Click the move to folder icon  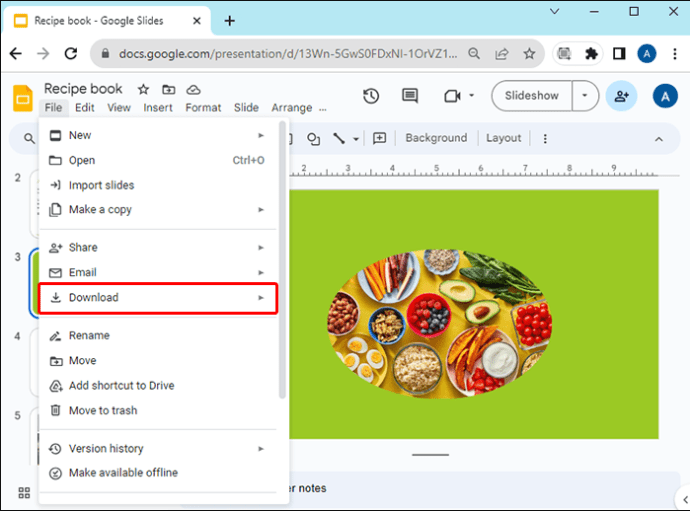169,90
